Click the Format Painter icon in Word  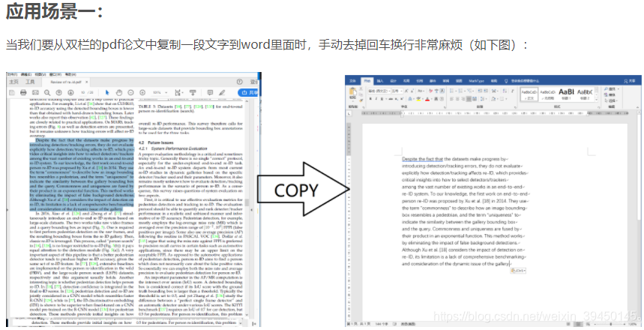point(361,100)
